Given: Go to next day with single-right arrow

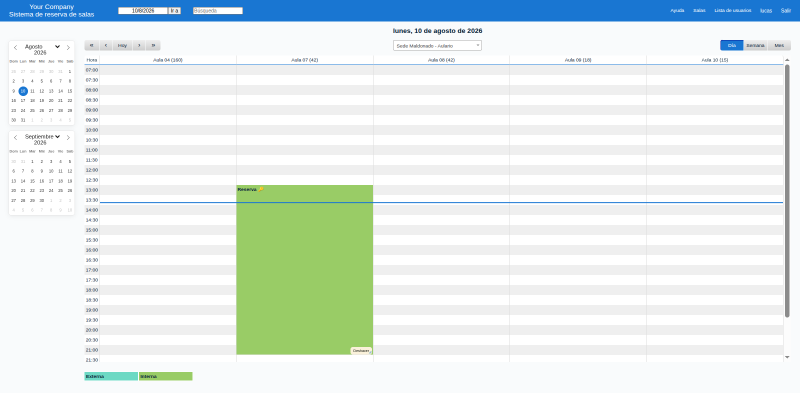Looking at the screenshot, I should coord(139,45).
